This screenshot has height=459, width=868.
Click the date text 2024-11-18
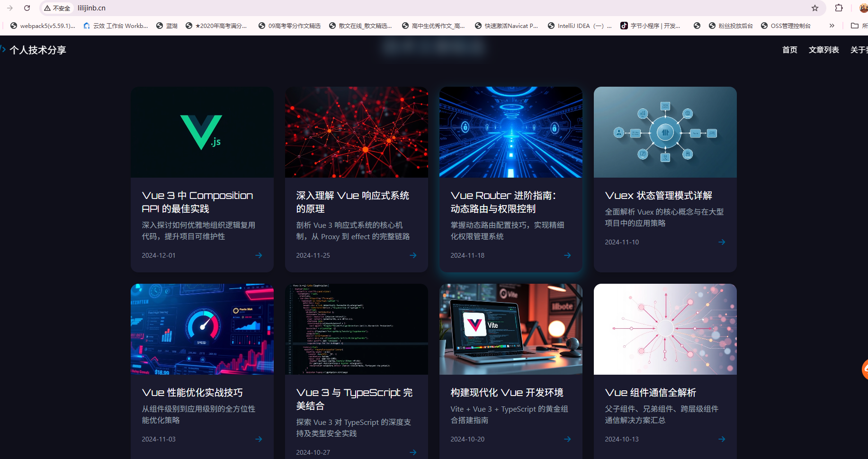pyautogui.click(x=467, y=255)
